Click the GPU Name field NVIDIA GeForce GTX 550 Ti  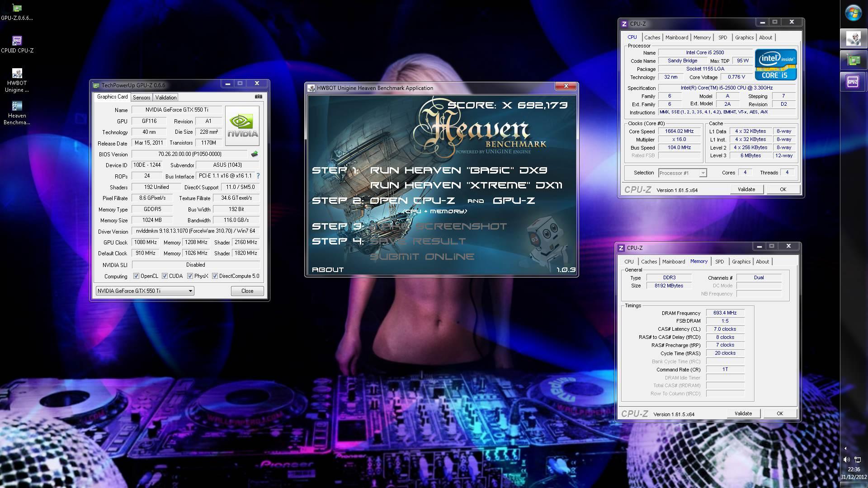pos(177,110)
